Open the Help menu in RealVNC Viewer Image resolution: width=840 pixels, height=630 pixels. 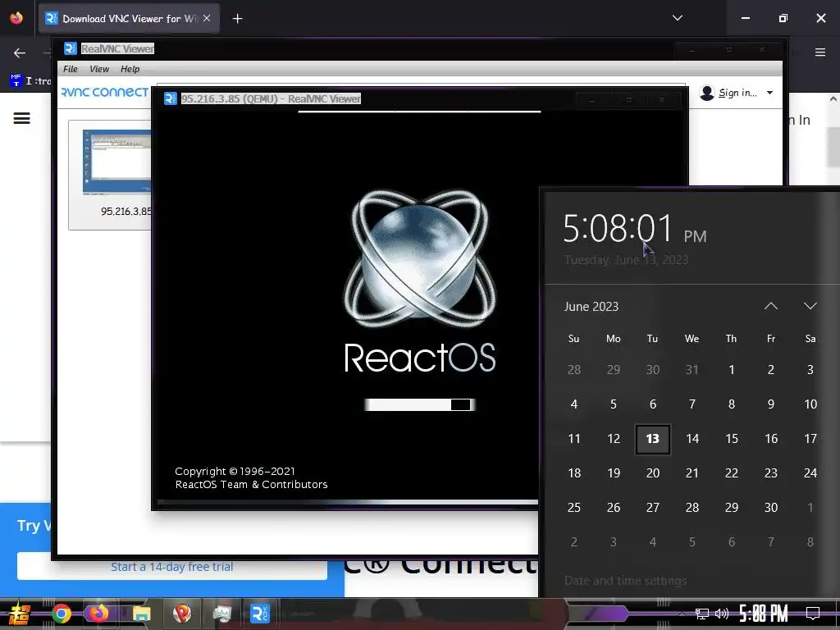130,69
